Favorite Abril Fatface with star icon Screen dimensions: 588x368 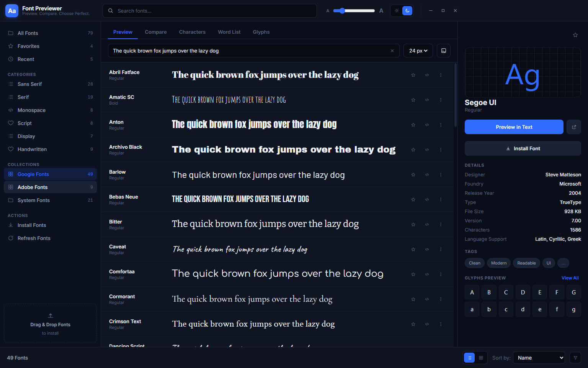pos(413,75)
